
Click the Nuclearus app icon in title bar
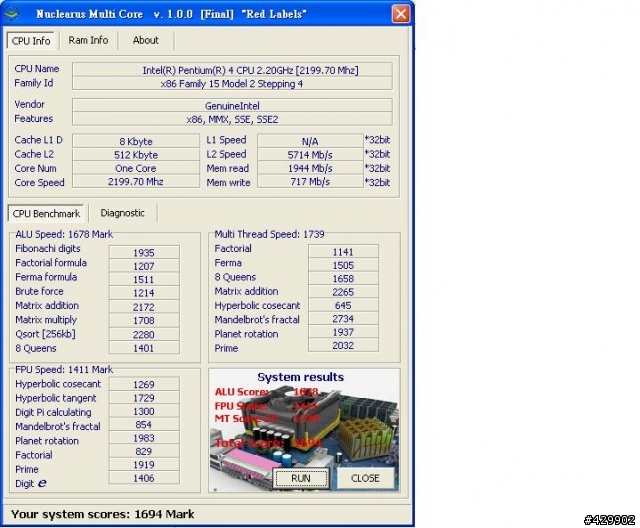click(11, 13)
